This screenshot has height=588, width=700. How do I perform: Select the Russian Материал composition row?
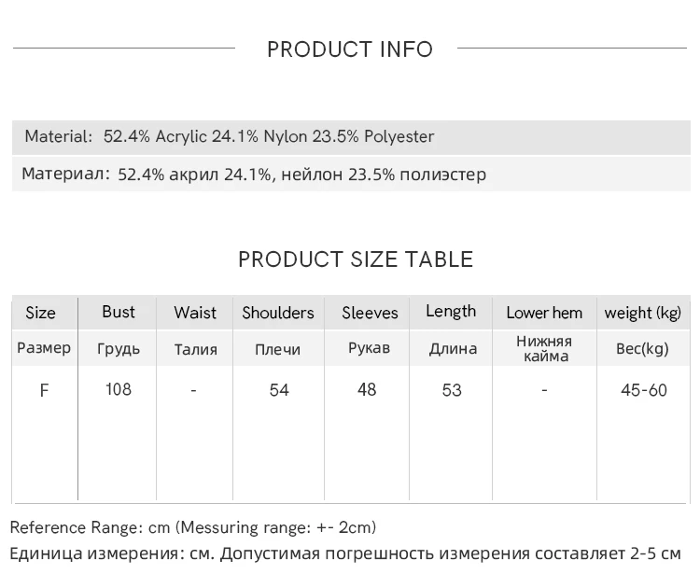point(351,174)
